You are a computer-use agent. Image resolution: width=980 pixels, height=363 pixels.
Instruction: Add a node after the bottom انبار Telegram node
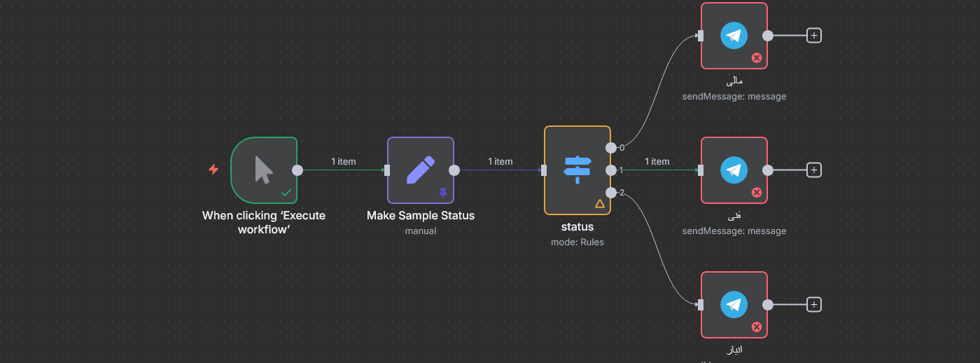click(x=813, y=304)
